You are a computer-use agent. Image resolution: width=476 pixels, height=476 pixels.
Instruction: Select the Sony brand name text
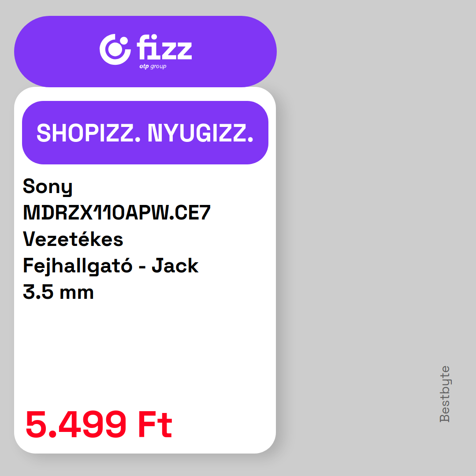click(48, 187)
